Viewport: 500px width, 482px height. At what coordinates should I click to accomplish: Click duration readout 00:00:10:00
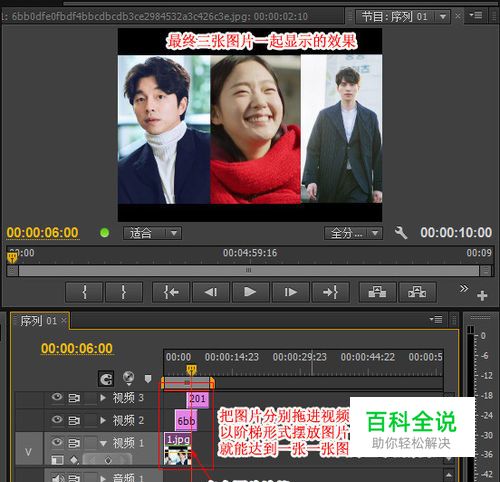point(456,233)
